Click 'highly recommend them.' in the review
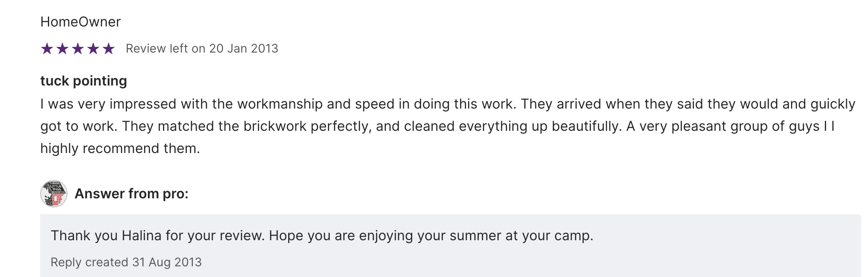This screenshot has width=868, height=277. [120, 149]
